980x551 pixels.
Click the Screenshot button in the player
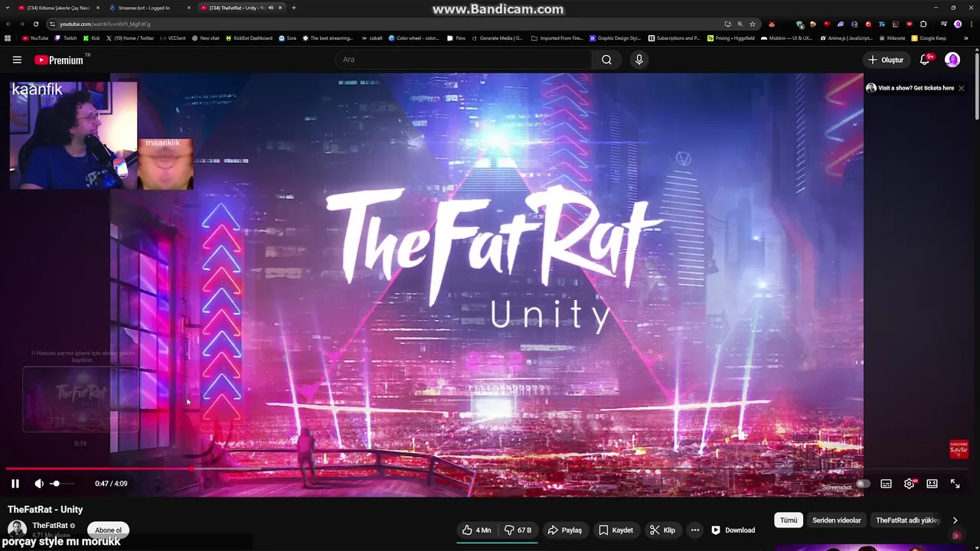pos(837,487)
